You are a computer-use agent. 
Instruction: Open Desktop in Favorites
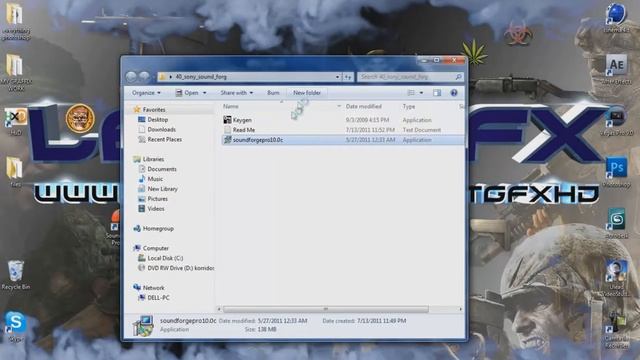[x=158, y=119]
